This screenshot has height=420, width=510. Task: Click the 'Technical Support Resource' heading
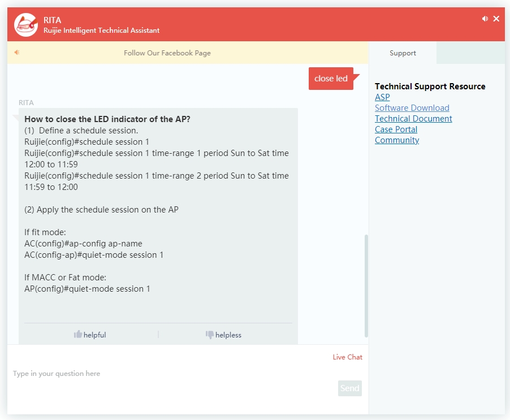click(x=430, y=86)
